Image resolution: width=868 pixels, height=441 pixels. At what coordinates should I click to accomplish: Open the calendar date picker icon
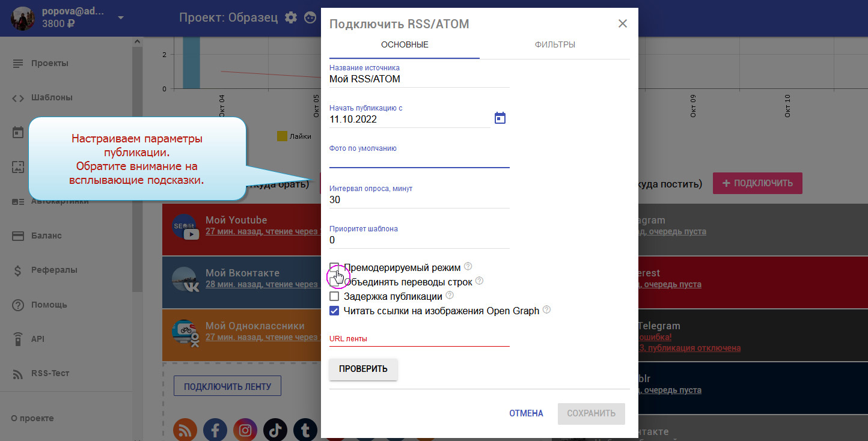(x=500, y=118)
